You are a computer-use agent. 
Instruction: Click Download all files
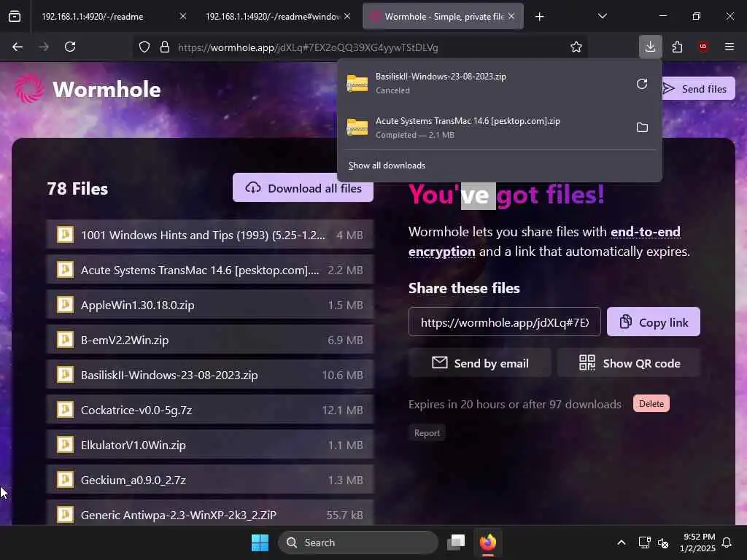click(303, 189)
